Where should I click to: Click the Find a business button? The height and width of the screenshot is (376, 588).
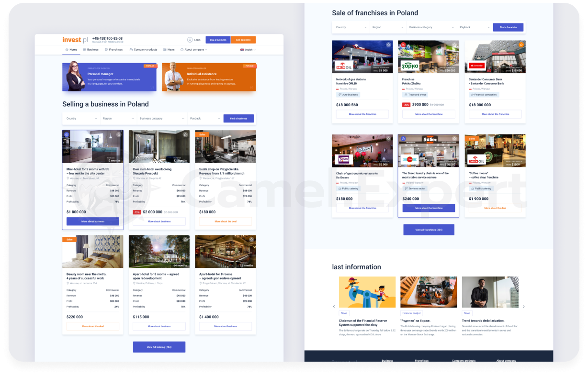pos(238,118)
